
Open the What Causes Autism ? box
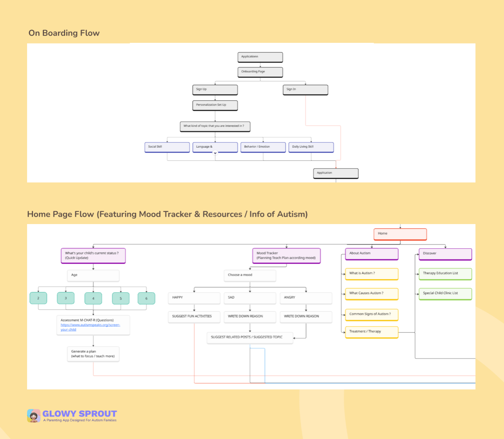[372, 293]
